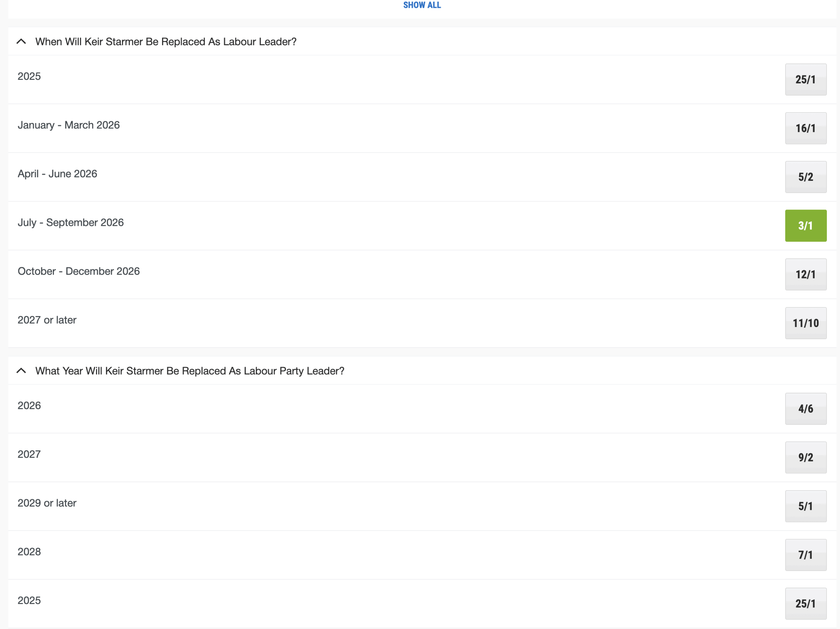Select 11/10 odds for 2027 or later
The height and width of the screenshot is (629, 840).
(806, 323)
